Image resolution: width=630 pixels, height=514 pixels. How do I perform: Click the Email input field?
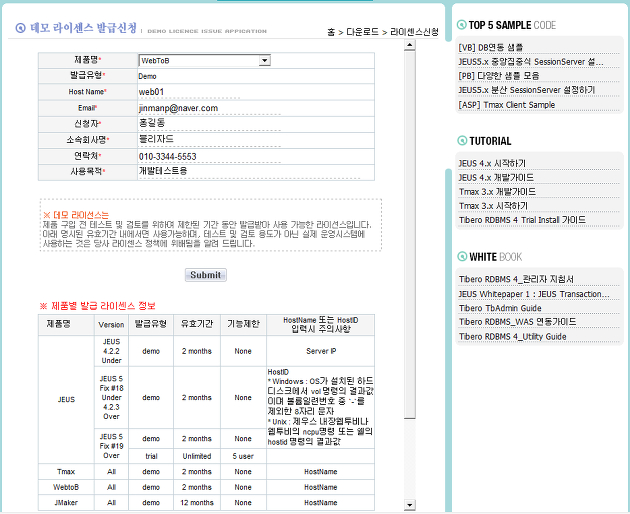[x=209, y=108]
